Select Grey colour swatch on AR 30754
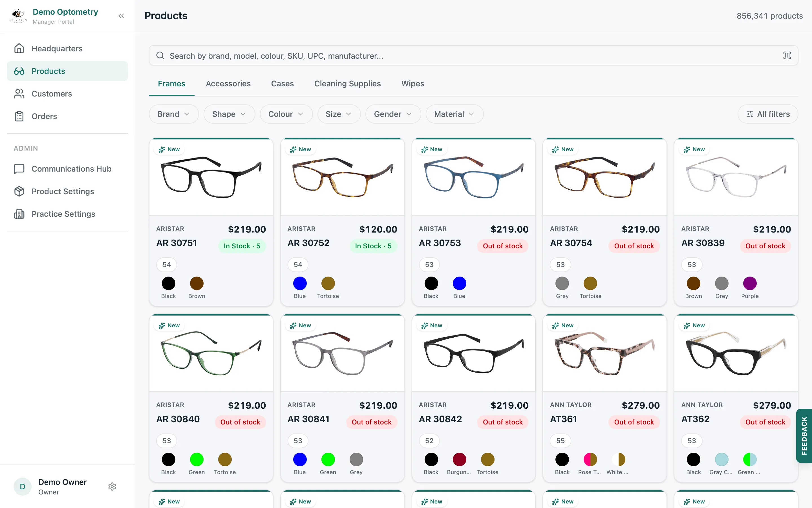The image size is (812, 508). [x=562, y=284]
